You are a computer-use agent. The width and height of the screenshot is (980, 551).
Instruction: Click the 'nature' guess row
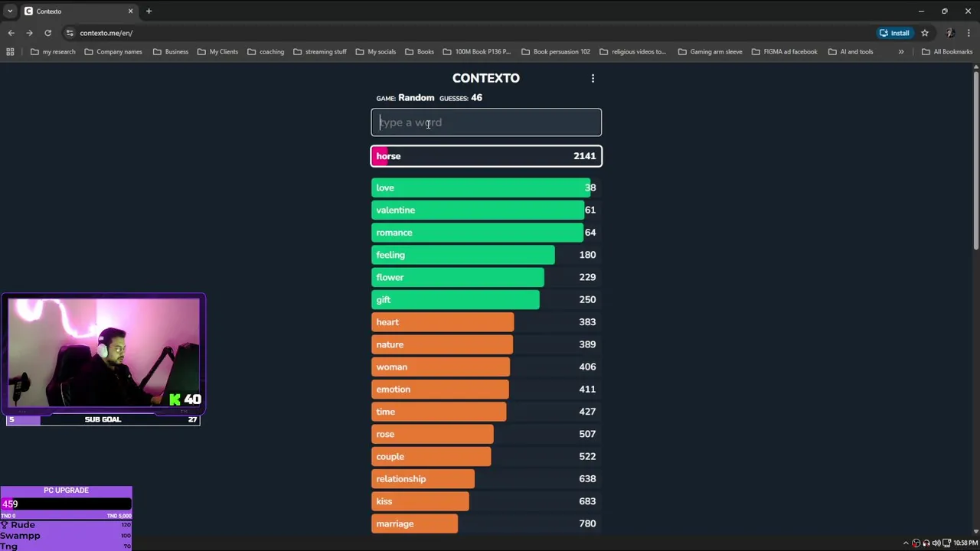(486, 344)
